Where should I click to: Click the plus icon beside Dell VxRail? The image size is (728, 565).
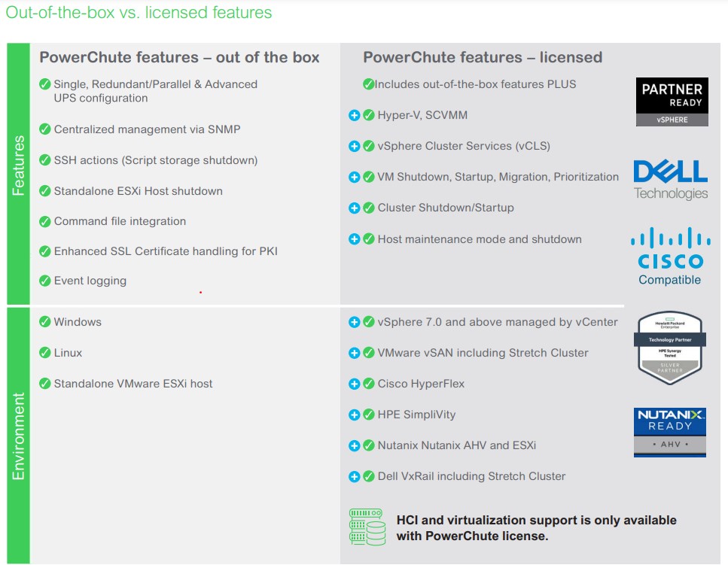coord(355,477)
